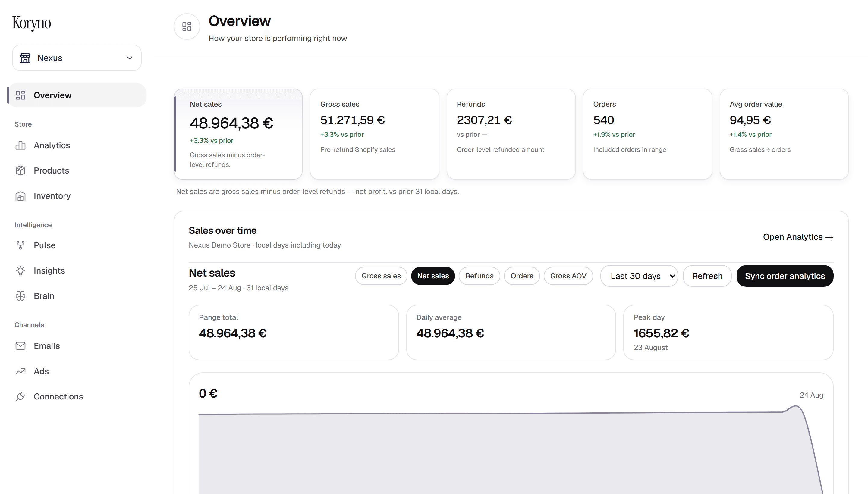
Task: Click the Analytics bar chart icon
Action: tap(20, 145)
